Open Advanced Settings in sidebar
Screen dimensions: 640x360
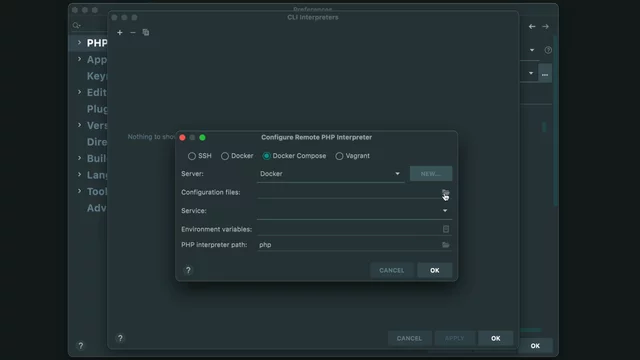tap(97, 208)
